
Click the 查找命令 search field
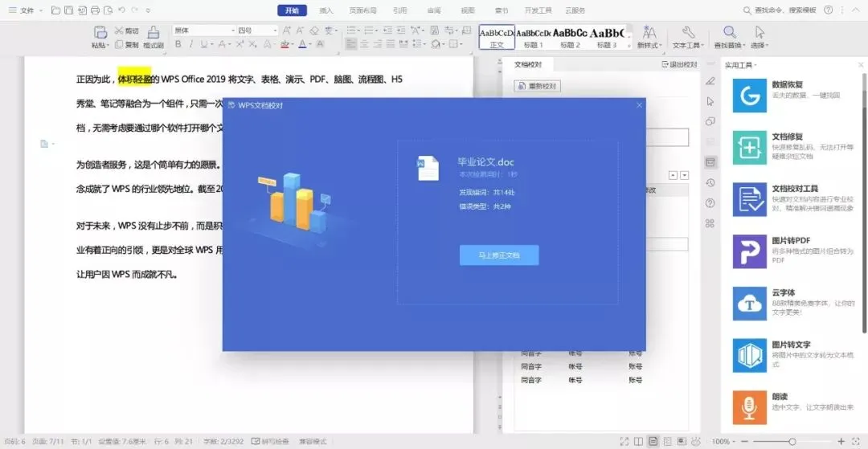780,10
